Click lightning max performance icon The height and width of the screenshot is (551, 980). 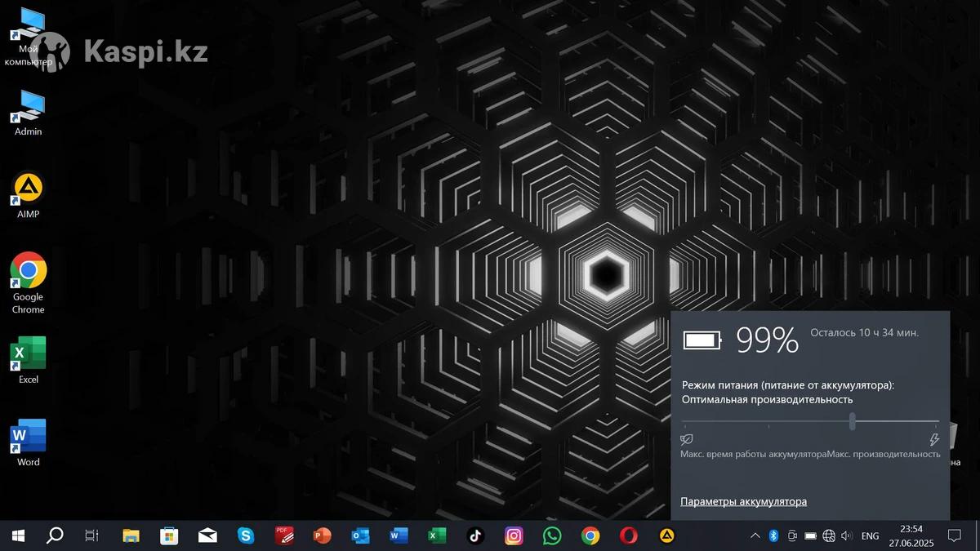click(x=934, y=439)
